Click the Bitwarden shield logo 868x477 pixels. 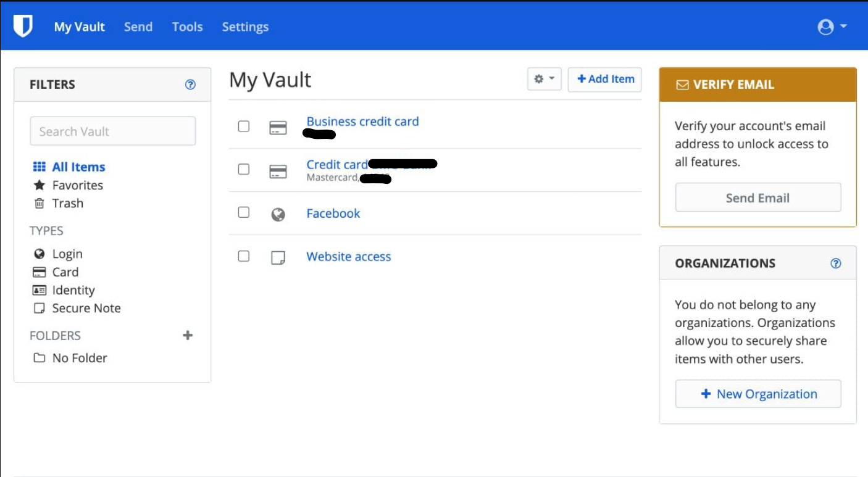click(x=23, y=26)
